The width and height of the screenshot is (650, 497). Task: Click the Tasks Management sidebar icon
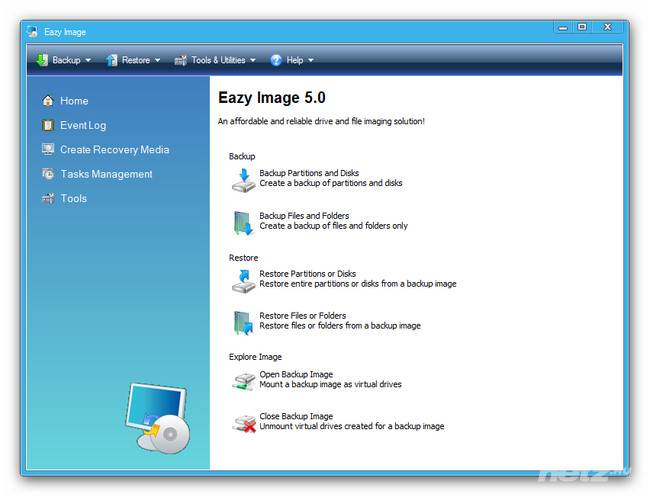pyautogui.click(x=48, y=174)
